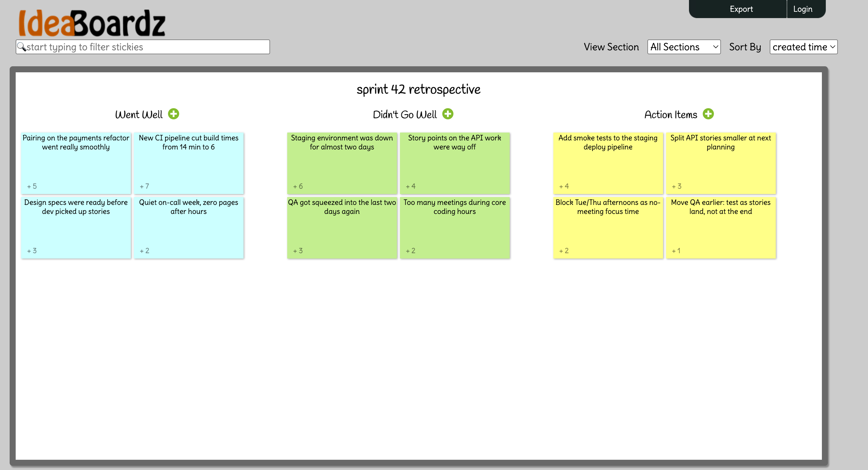Viewport: 868px width, 470px height.
Task: Upvote the Quiet on-call week sticky (+2)
Action: coord(145,251)
